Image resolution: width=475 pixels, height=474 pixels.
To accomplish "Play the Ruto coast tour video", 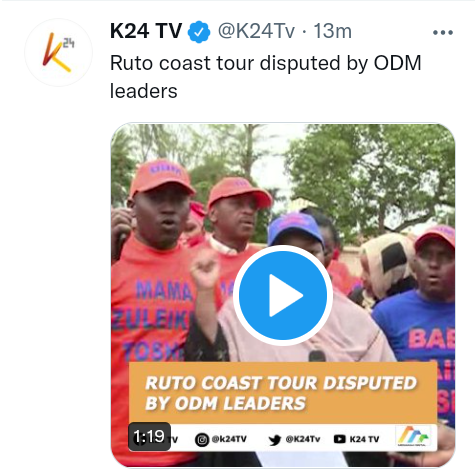I will pyautogui.click(x=283, y=295).
